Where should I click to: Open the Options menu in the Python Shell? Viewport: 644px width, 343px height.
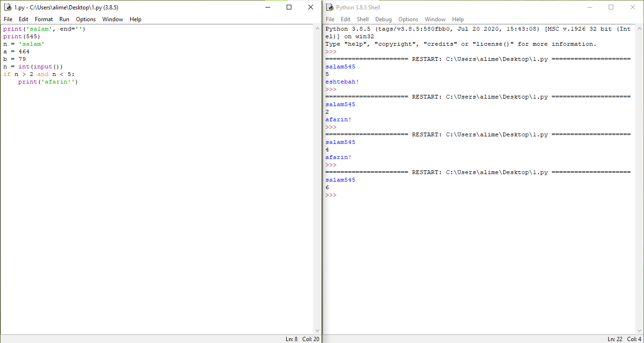(x=408, y=19)
